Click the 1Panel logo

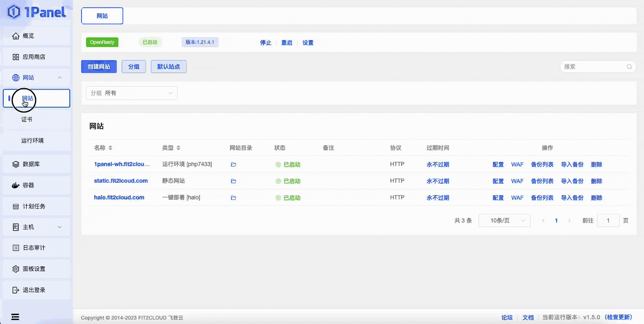(36, 12)
